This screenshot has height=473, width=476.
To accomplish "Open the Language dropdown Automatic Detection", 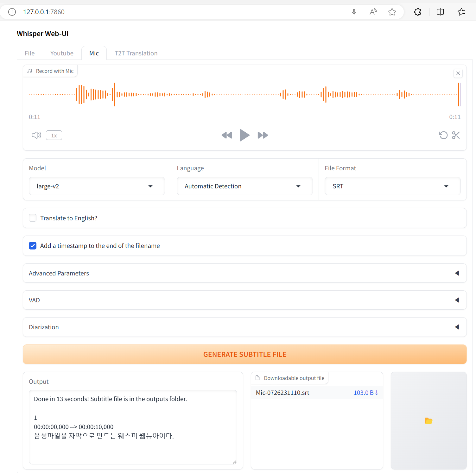I will 244,186.
